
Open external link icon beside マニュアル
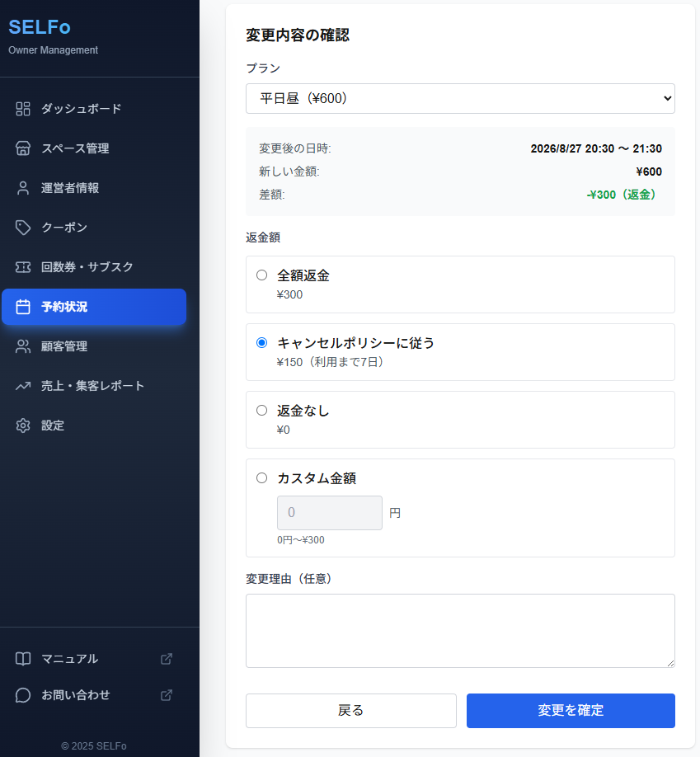click(x=166, y=659)
